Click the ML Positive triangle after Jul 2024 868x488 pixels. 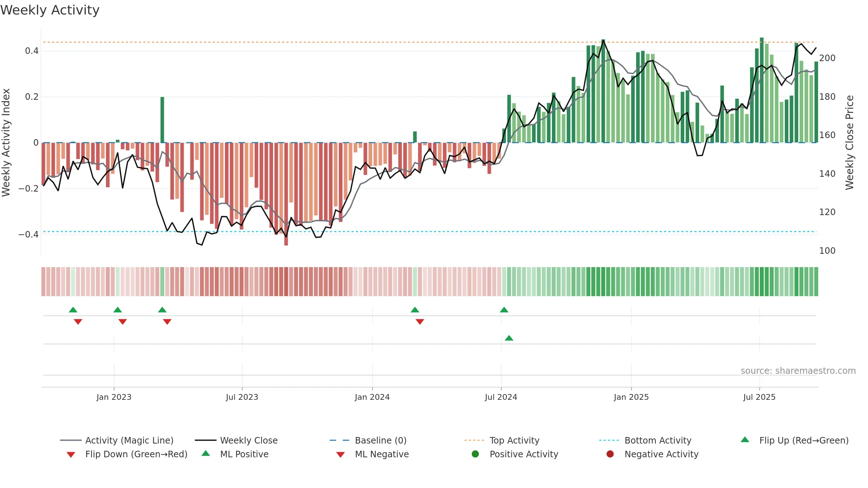point(509,338)
